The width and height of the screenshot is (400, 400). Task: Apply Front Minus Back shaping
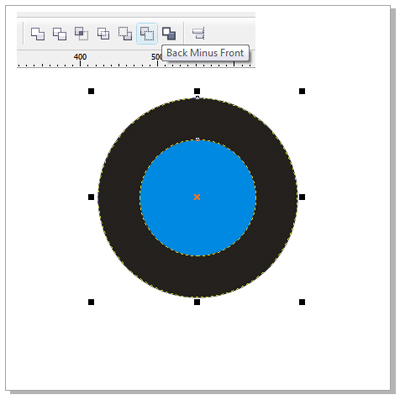tap(125, 34)
